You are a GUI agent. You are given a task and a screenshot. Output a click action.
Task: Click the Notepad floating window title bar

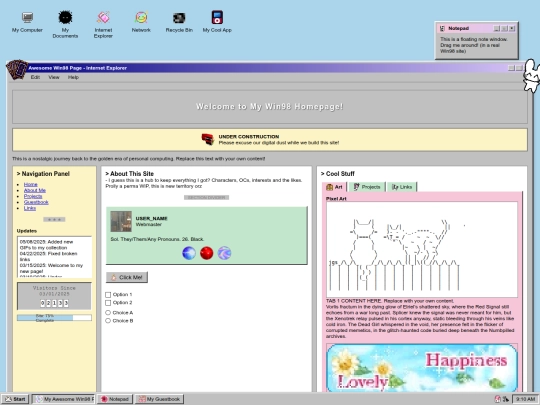tap(477, 28)
